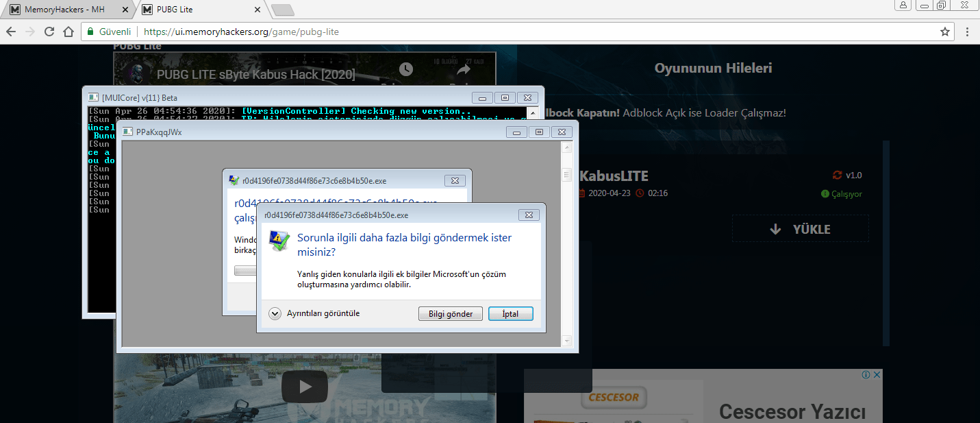Bookmark this page with star icon
Viewport: 980px width, 423px height.
[945, 32]
